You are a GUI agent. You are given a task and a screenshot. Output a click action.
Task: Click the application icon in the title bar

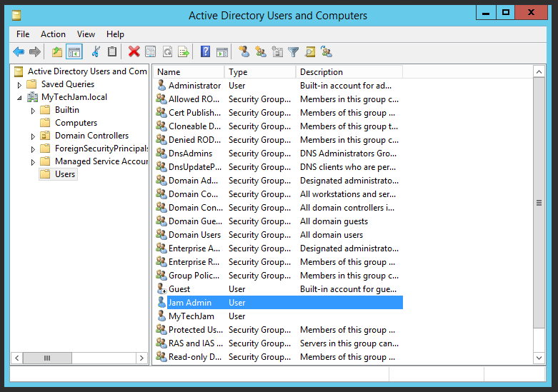(16, 15)
